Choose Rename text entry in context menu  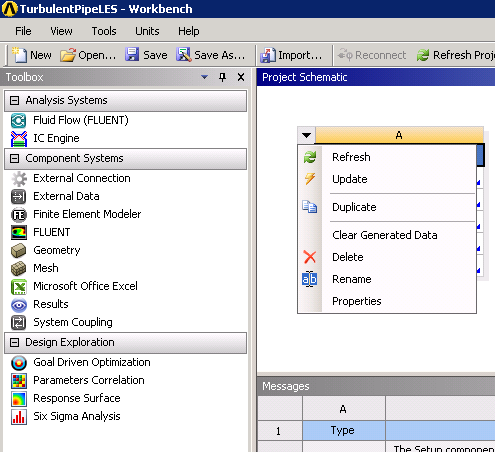352,279
